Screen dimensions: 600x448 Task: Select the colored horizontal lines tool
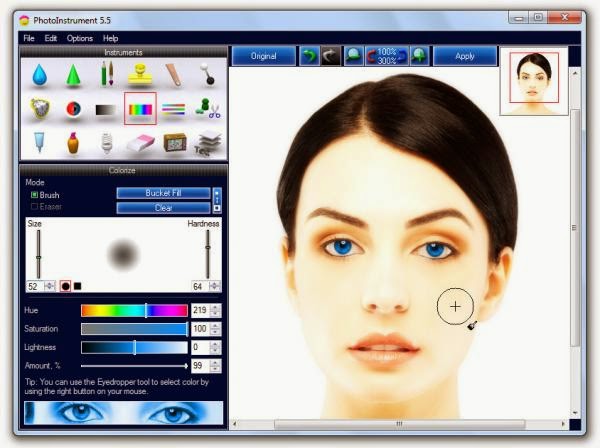174,109
